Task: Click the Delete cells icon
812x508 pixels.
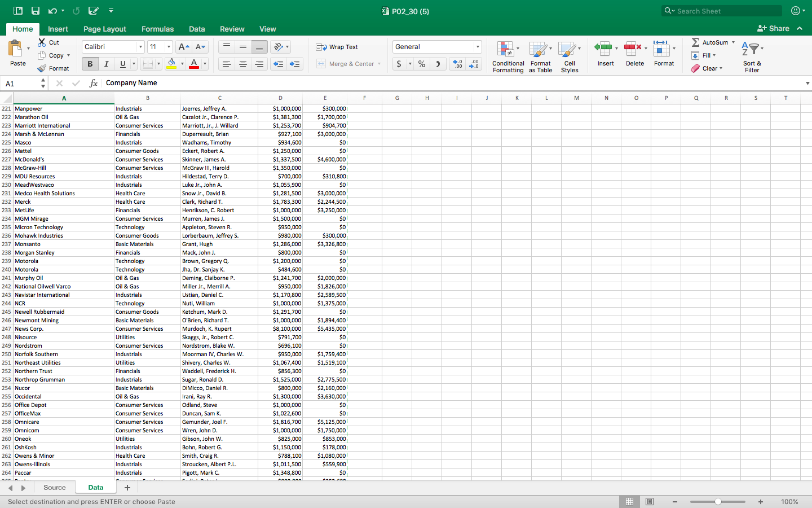Action: click(x=633, y=49)
